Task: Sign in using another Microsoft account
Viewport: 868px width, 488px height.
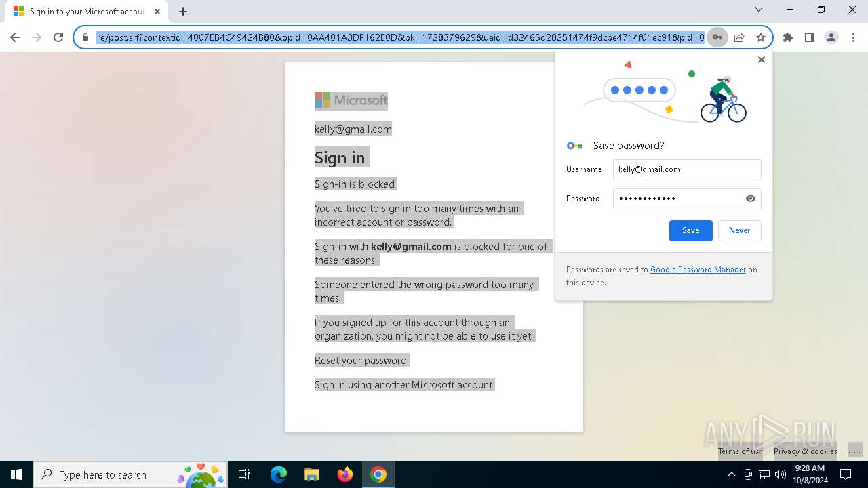Action: coord(403,385)
